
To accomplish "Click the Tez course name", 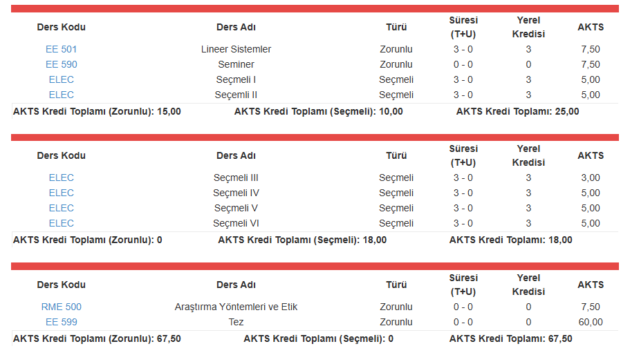I will (x=236, y=322).
